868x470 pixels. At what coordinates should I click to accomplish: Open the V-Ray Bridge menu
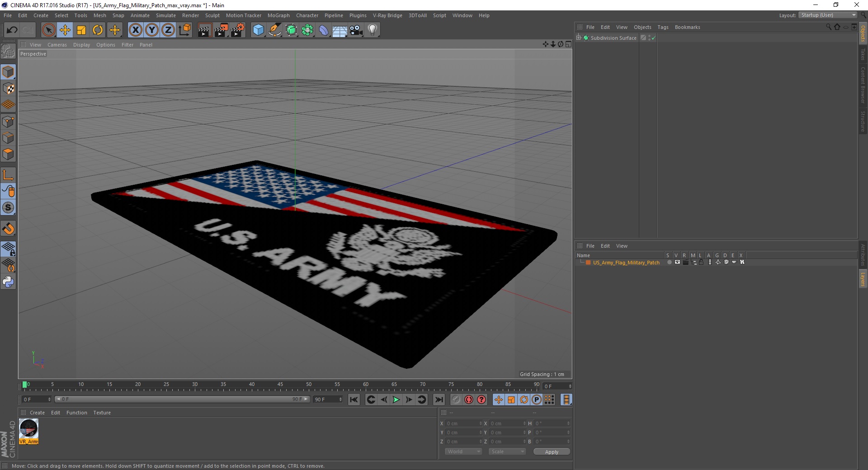coord(387,15)
